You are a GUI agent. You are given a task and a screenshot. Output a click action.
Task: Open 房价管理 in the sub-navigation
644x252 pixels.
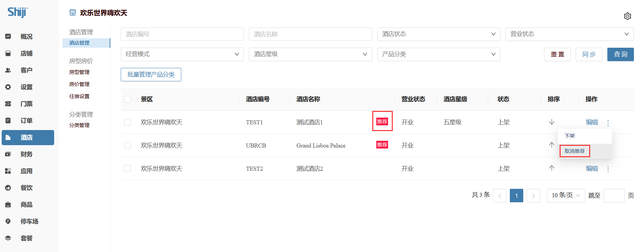tap(79, 84)
